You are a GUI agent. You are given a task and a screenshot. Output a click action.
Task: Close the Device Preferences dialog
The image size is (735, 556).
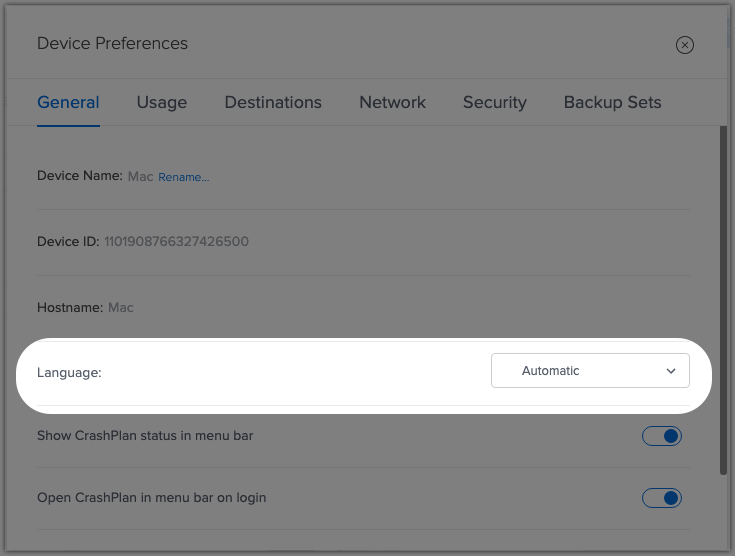click(x=684, y=45)
